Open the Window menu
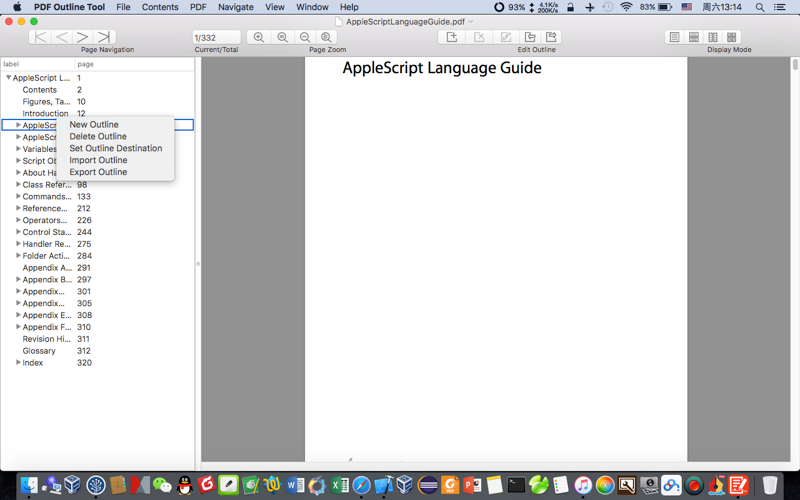Screen dimensions: 800x500 pyautogui.click(x=312, y=7)
